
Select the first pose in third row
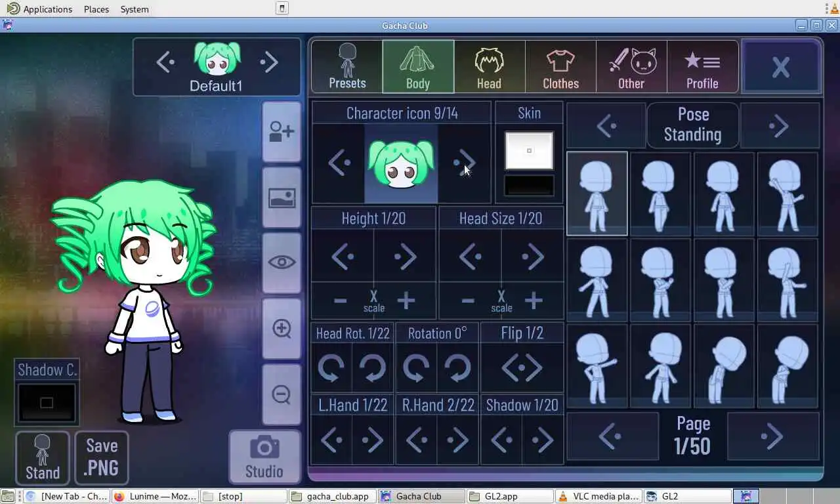click(x=597, y=367)
